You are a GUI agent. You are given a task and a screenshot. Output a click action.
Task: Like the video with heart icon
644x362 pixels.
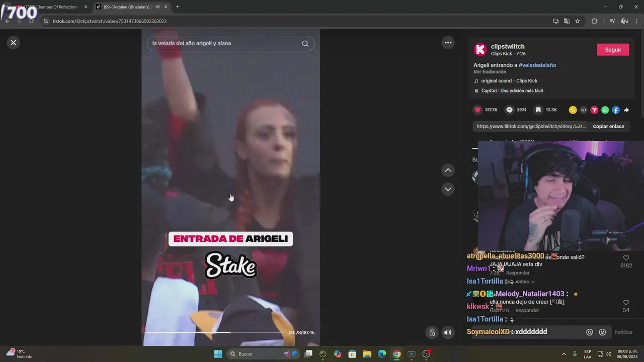(477, 110)
